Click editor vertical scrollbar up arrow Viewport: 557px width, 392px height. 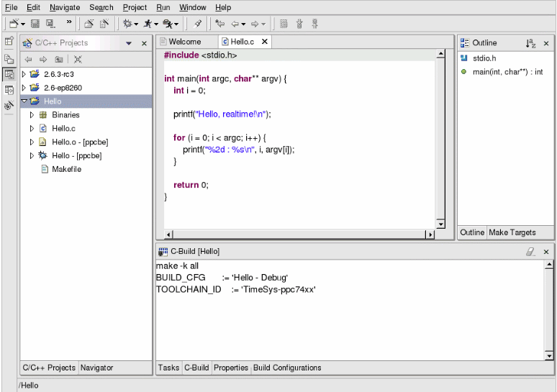440,54
